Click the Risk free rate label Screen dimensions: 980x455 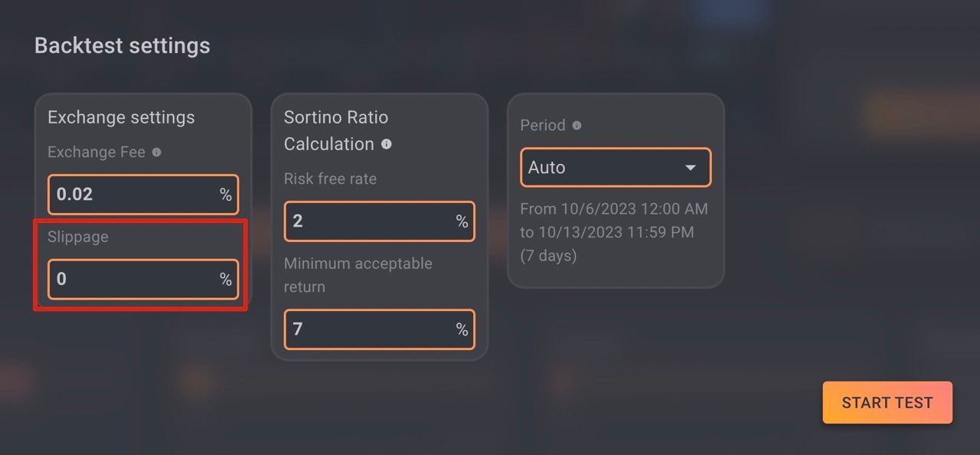(330, 178)
